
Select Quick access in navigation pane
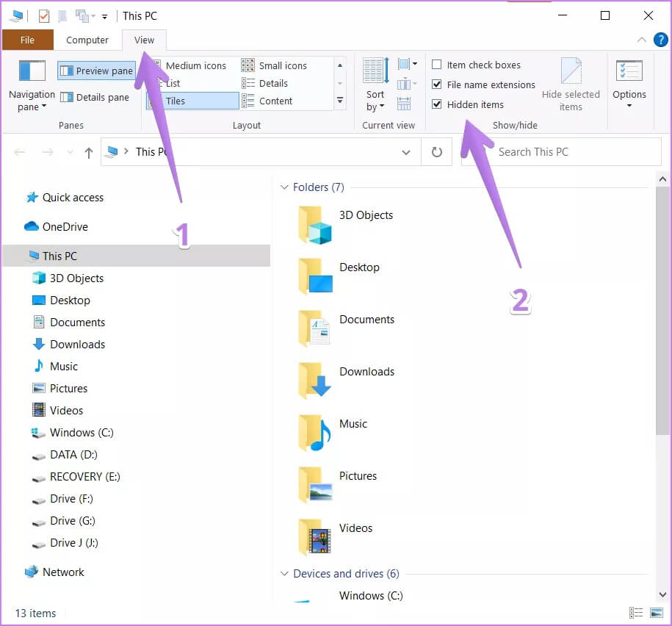[x=65, y=198]
